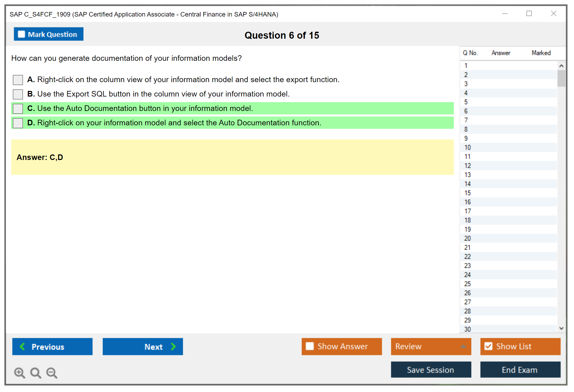574x392 pixels.
Task: Maximize the exam window
Action: (529, 14)
